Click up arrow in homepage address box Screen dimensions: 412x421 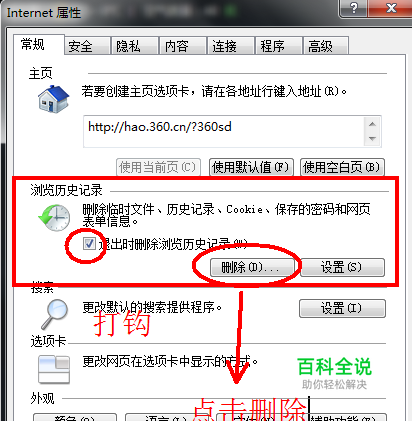372,124
